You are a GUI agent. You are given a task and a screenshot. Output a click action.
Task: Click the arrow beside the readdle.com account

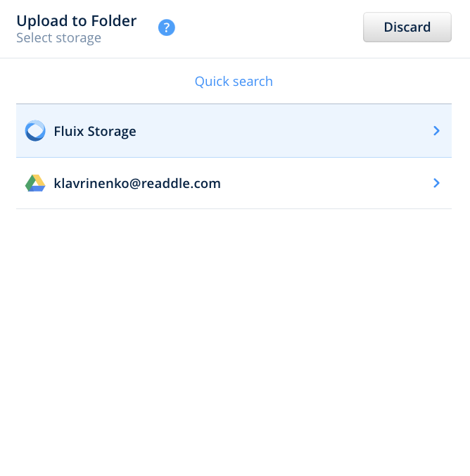click(436, 183)
